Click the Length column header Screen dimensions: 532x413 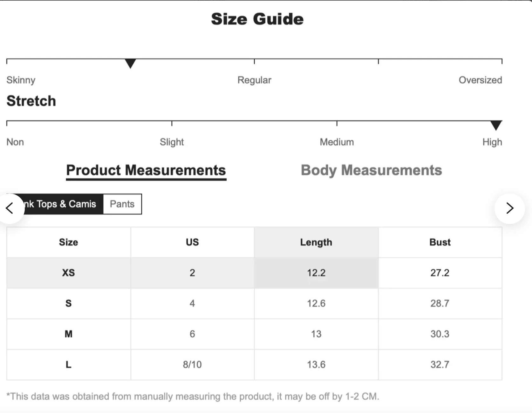(x=316, y=242)
